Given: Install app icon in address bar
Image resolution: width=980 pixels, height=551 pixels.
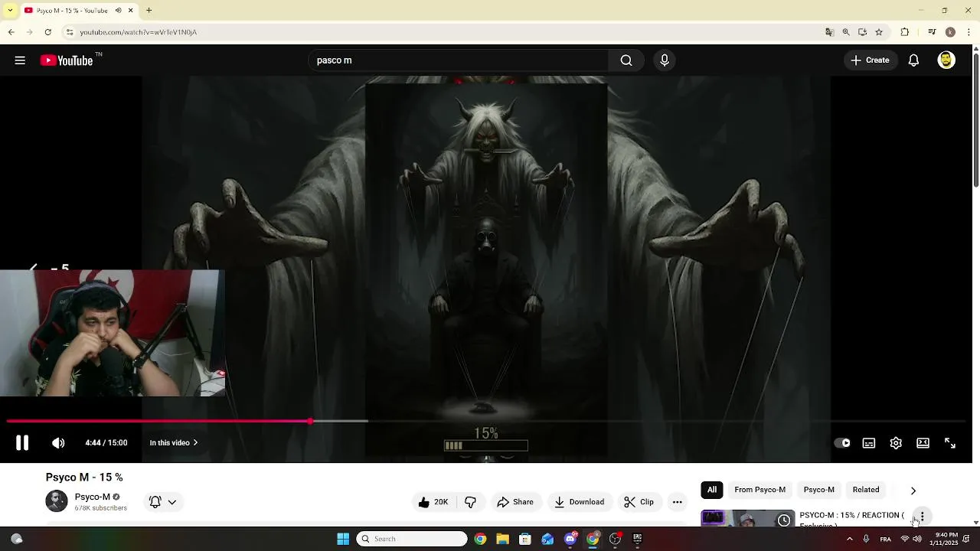Looking at the screenshot, I should click(862, 32).
